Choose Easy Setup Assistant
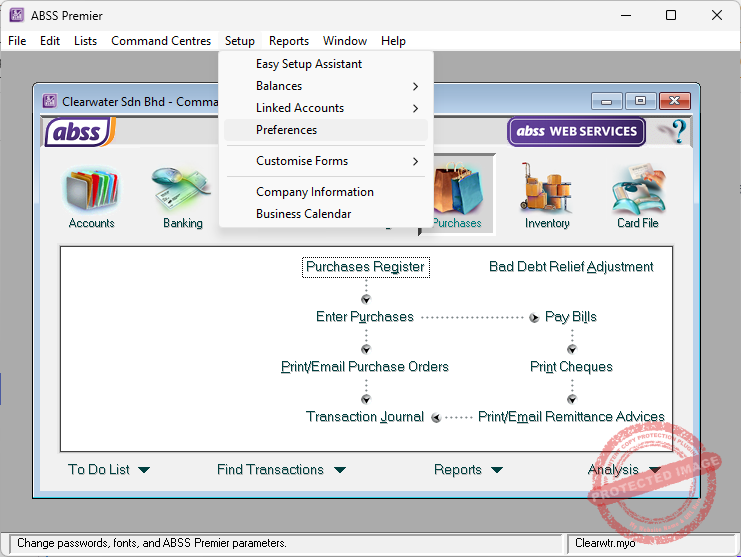 tap(326, 64)
